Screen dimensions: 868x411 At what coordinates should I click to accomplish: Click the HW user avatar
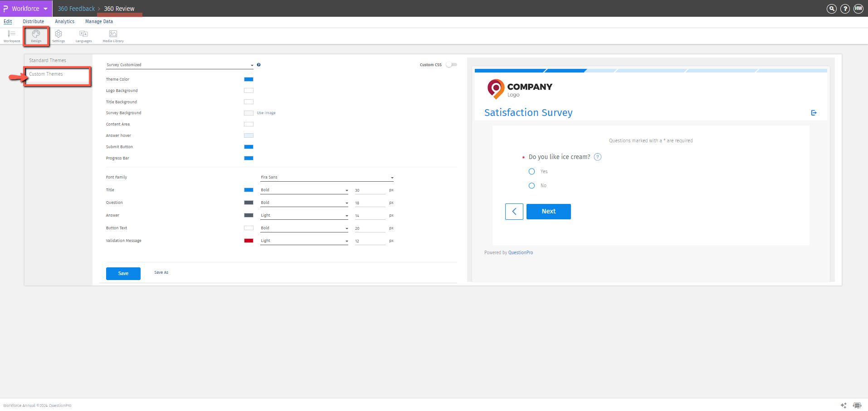pos(858,8)
